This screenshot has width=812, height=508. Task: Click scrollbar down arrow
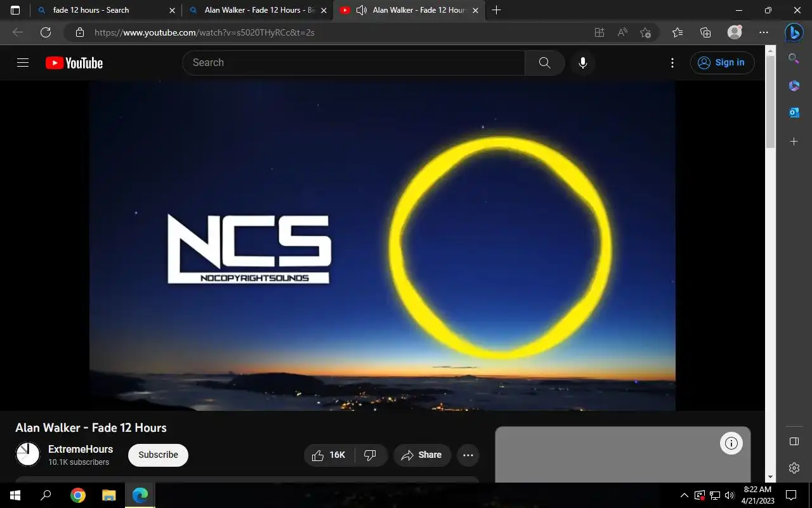coord(771,477)
